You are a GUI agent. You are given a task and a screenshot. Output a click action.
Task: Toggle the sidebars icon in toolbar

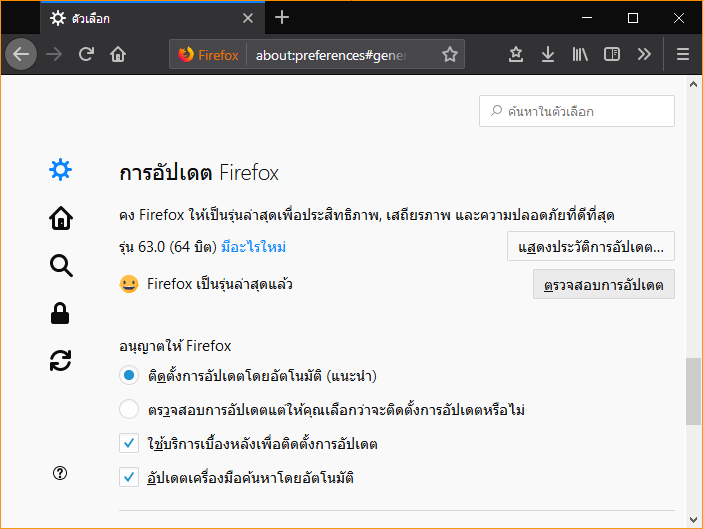click(612, 54)
